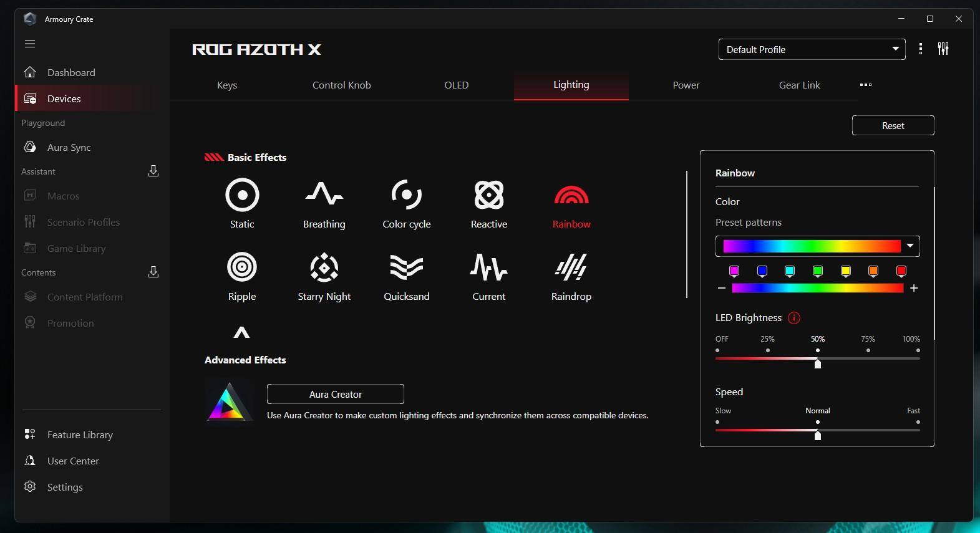This screenshot has width=980, height=533.
Task: Open the hamburger menu in sidebar
Action: (30, 44)
